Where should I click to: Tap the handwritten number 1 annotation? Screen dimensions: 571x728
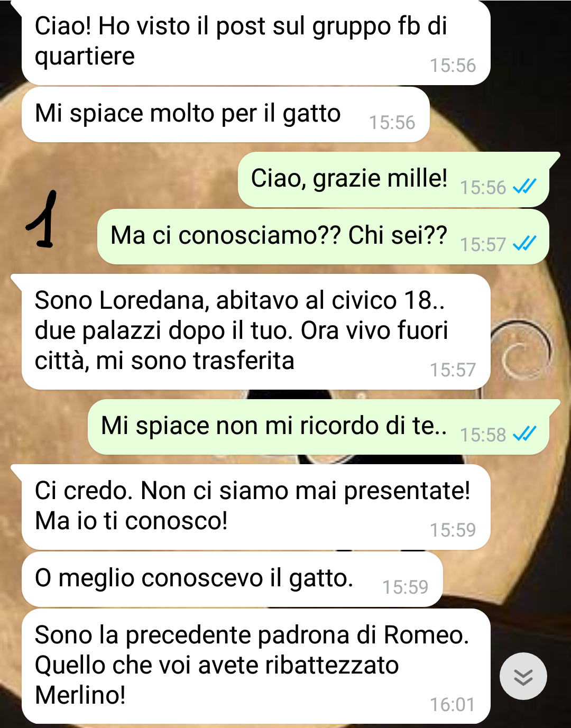point(43,219)
